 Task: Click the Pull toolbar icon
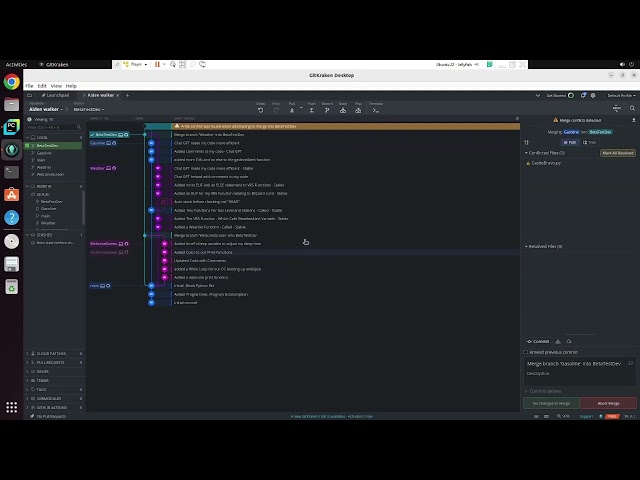[292, 110]
